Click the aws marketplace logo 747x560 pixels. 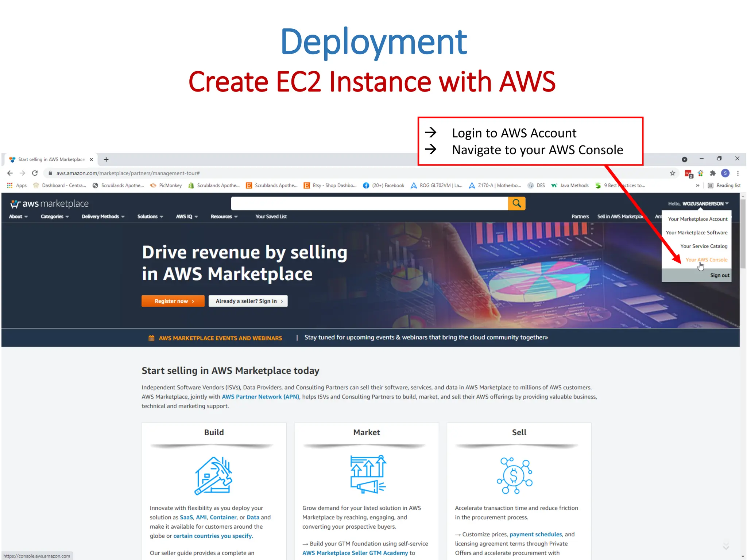tap(50, 203)
